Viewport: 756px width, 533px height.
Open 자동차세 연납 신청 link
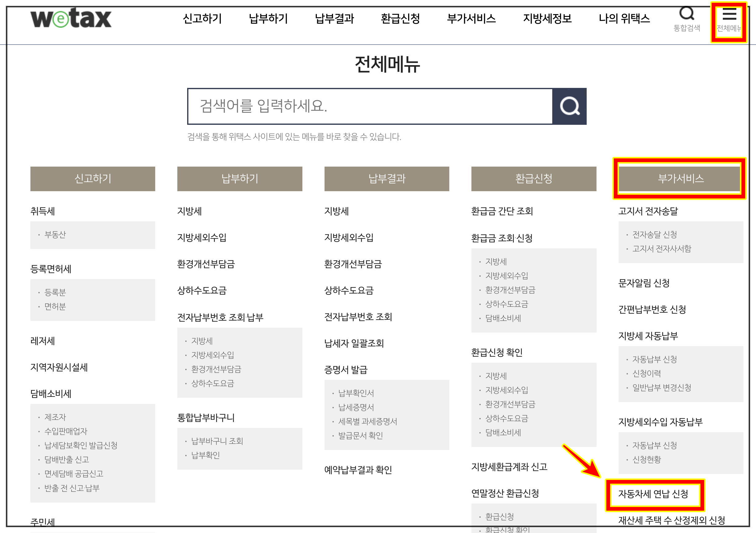(653, 494)
